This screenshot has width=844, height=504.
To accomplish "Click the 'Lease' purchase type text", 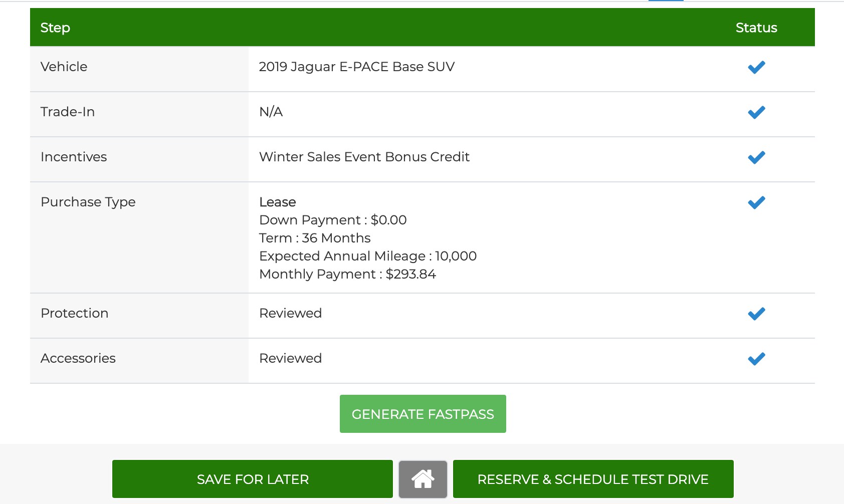I will click(278, 202).
